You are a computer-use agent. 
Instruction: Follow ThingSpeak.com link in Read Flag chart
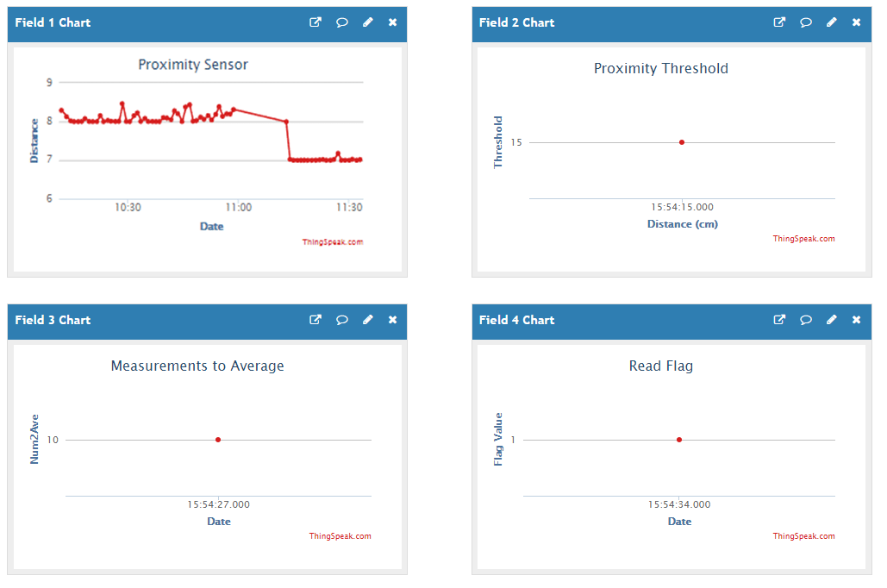tap(803, 536)
